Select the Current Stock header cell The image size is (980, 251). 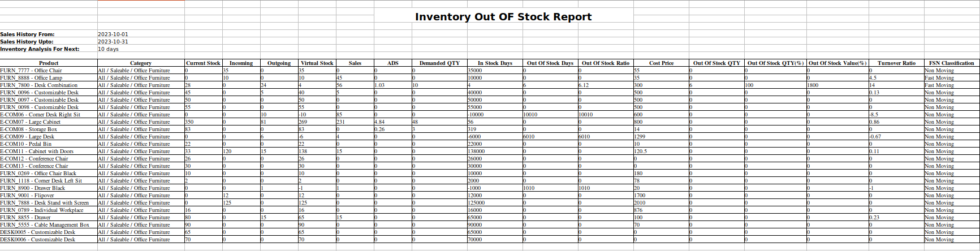click(x=203, y=63)
